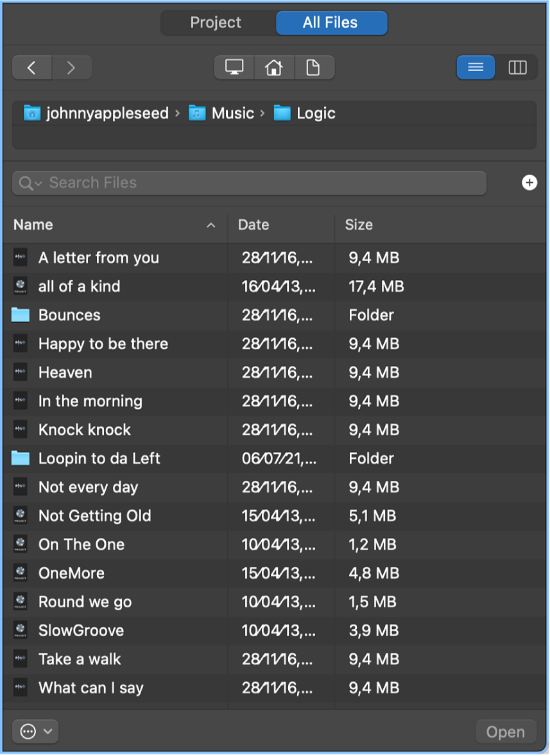Switch to column view

pos(517,67)
